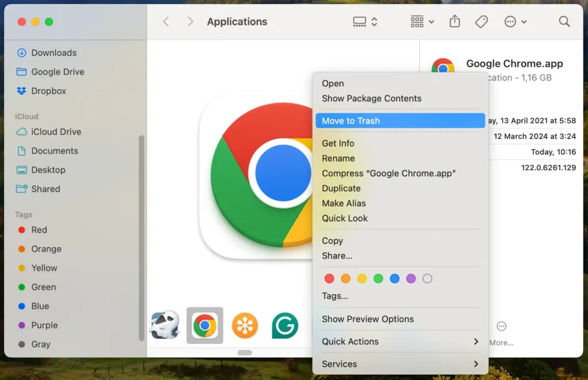
Task: Expand the Services submenu
Action: click(x=400, y=364)
